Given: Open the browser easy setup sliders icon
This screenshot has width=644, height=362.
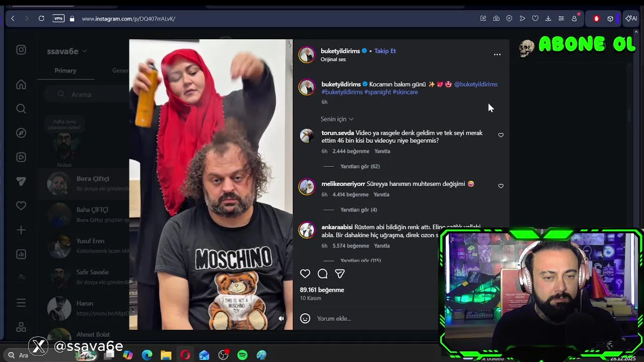Looking at the screenshot, I should 561,19.
